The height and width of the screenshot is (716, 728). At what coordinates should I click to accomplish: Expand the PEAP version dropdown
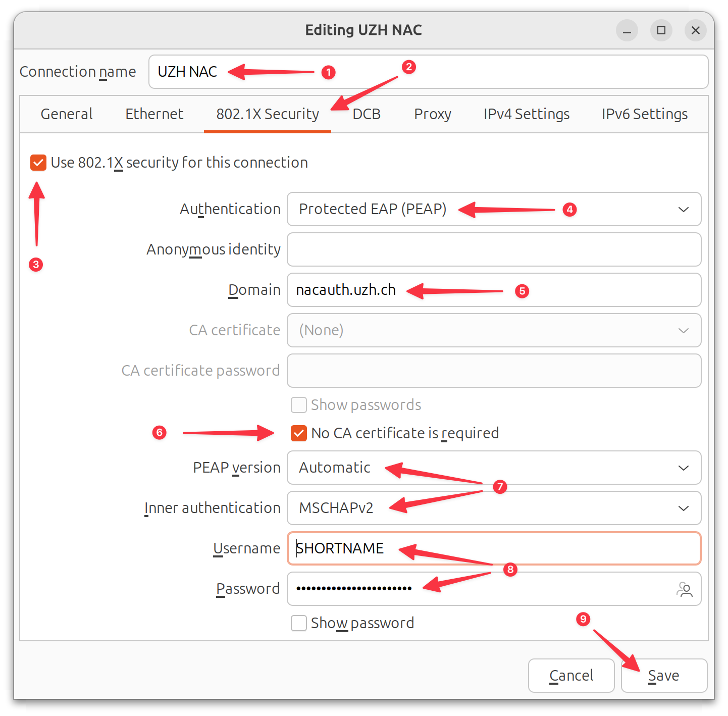point(494,468)
